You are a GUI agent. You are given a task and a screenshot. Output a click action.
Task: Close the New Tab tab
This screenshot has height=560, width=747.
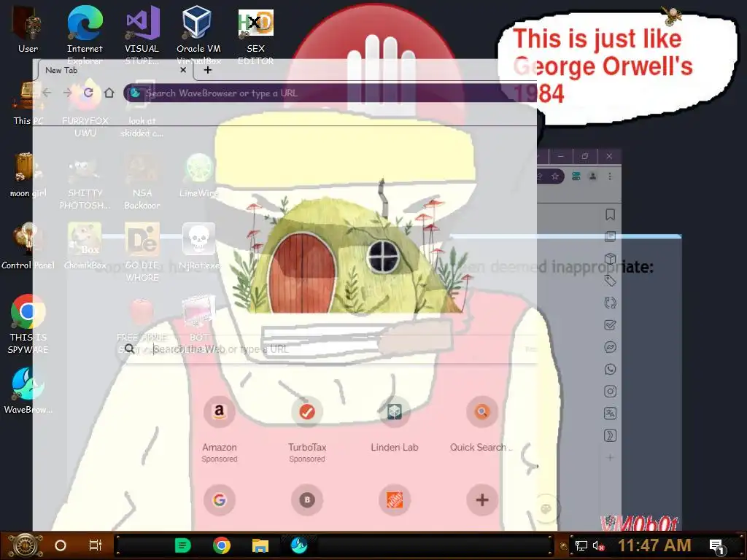pyautogui.click(x=183, y=70)
